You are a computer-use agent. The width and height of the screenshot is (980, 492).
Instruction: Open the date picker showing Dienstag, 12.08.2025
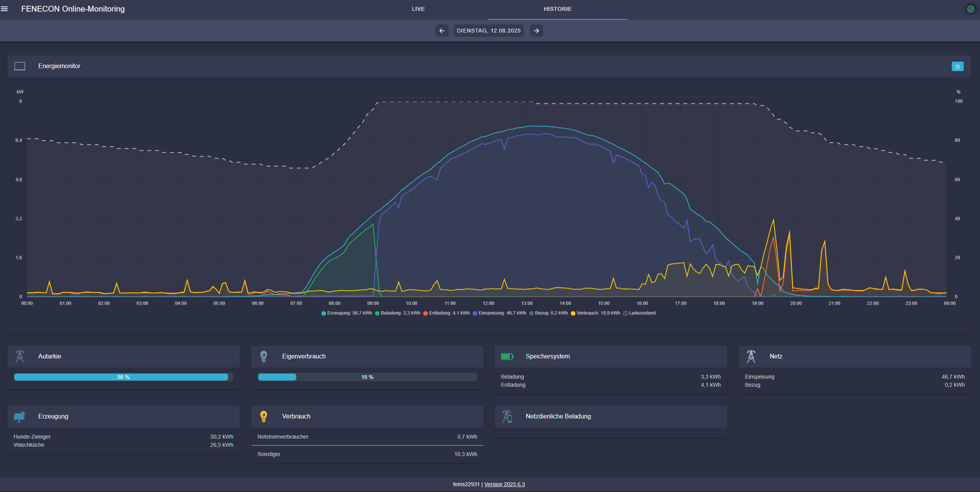(x=489, y=31)
